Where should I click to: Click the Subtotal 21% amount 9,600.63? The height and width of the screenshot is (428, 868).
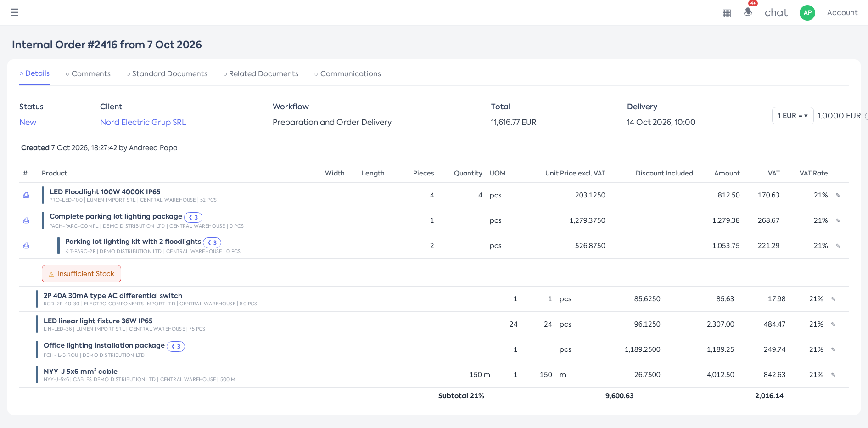click(x=619, y=396)
